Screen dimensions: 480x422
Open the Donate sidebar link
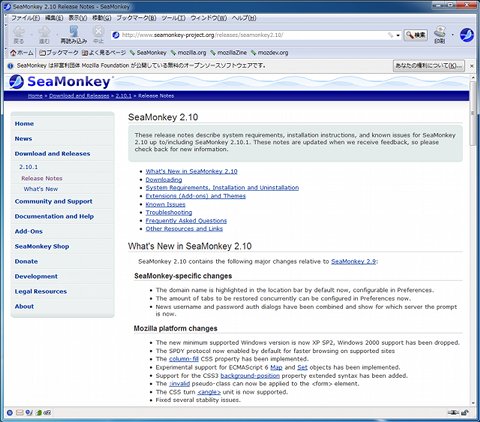coord(26,261)
